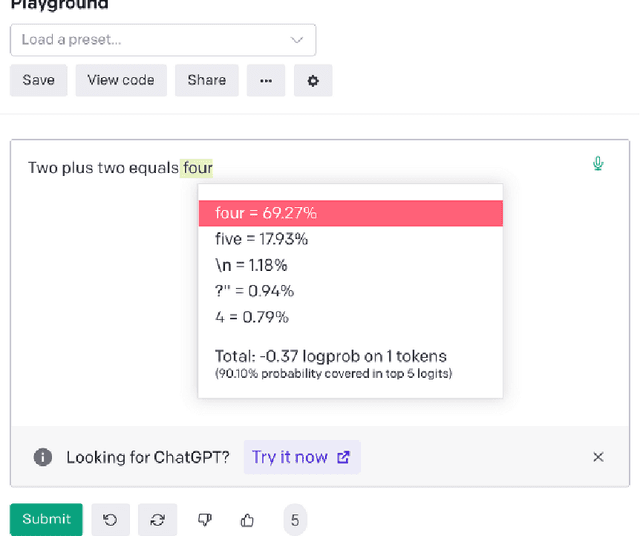The width and height of the screenshot is (640, 536).
Task: Click the thumbs up icon
Action: tap(248, 519)
